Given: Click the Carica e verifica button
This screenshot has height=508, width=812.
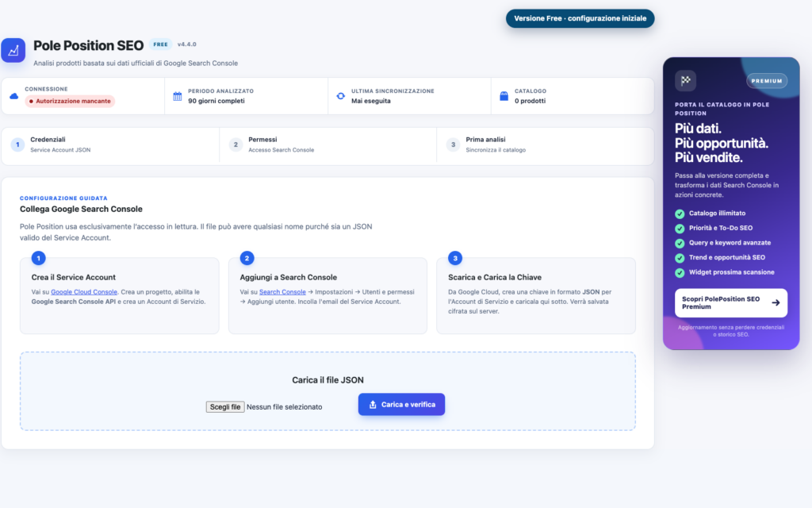Looking at the screenshot, I should tap(401, 404).
